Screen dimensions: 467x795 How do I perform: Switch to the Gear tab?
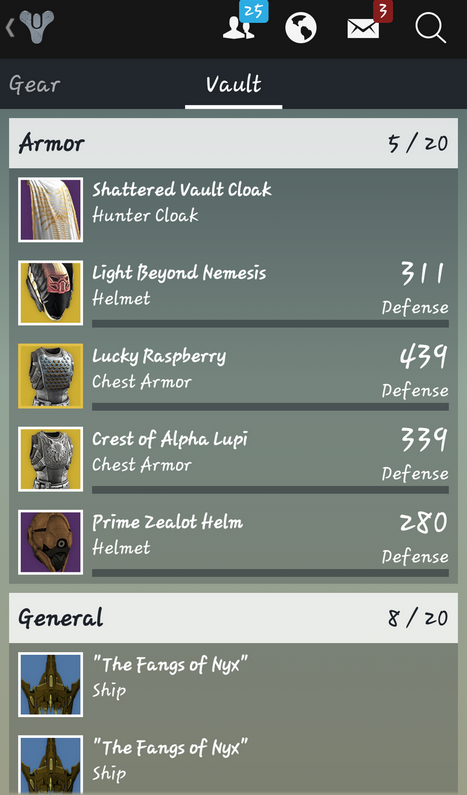click(34, 84)
